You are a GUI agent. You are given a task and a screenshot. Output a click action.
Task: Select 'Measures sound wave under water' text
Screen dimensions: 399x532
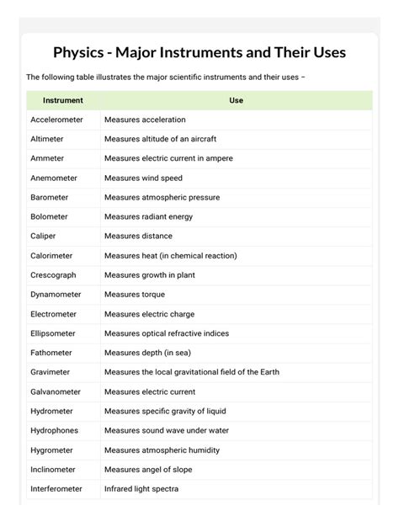click(167, 430)
